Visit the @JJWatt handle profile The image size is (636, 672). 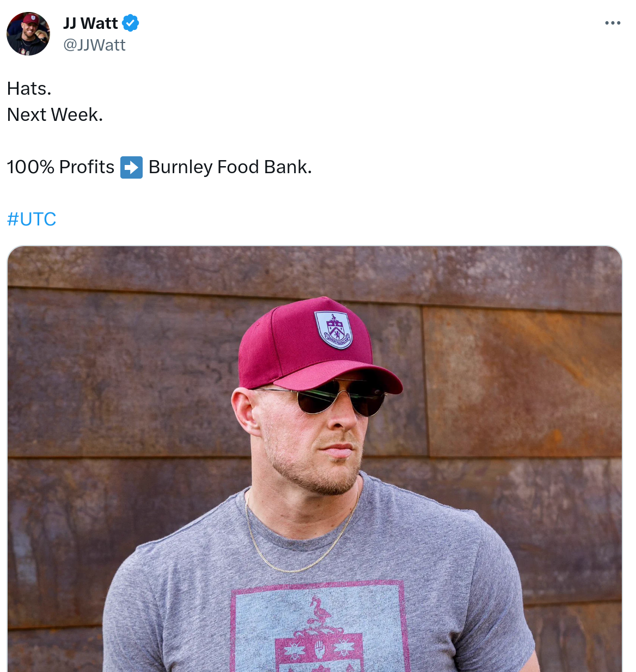(x=94, y=45)
